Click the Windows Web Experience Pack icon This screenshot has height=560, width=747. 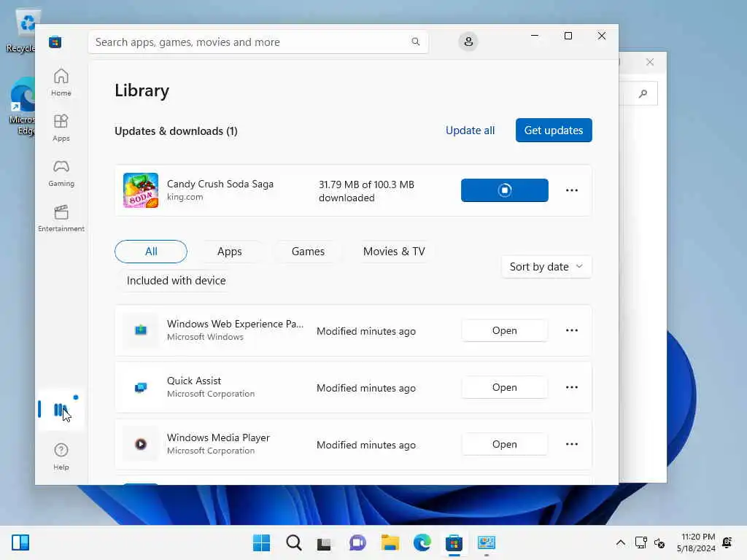[141, 330]
